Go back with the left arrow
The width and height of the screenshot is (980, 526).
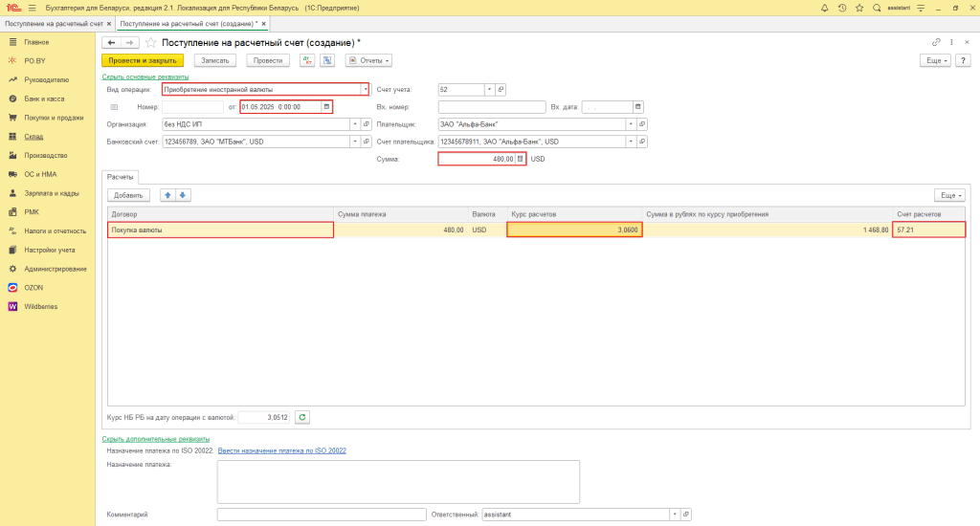point(111,42)
